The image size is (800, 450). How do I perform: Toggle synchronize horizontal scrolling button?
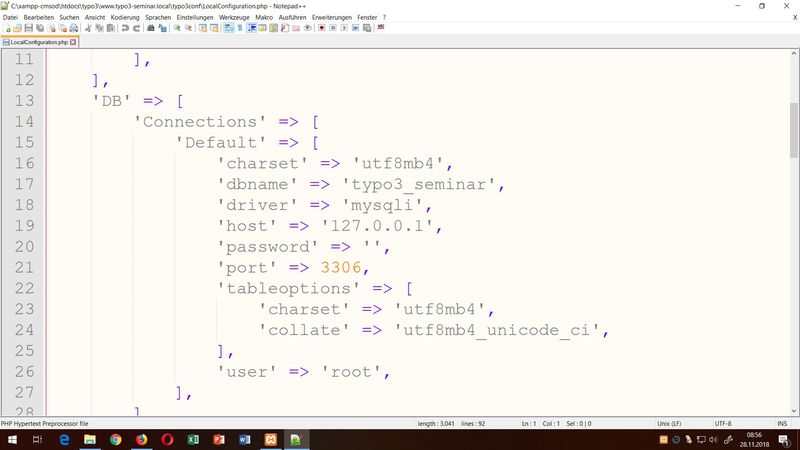pos(214,28)
